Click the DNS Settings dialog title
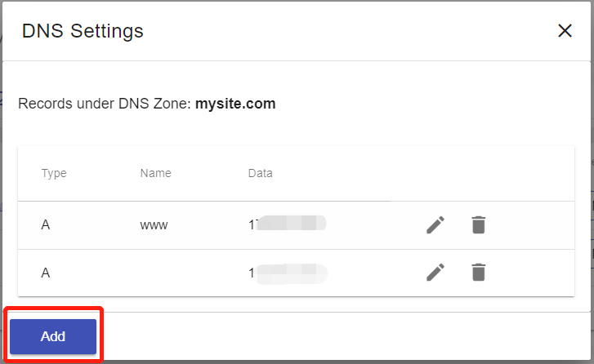 (x=83, y=31)
